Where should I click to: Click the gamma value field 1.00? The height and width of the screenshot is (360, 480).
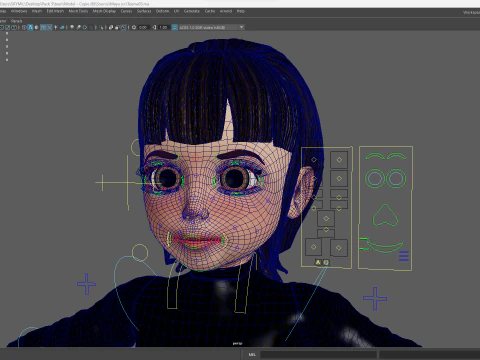(x=163, y=27)
